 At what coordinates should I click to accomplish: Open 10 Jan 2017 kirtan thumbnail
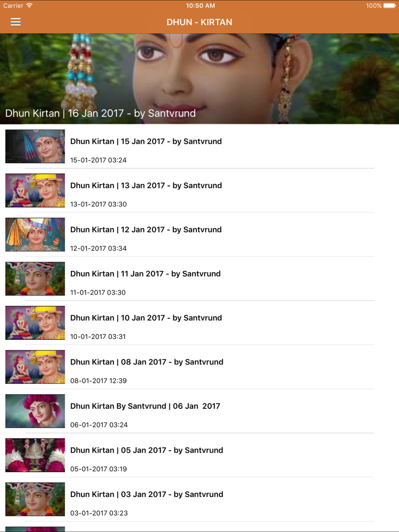[x=35, y=323]
